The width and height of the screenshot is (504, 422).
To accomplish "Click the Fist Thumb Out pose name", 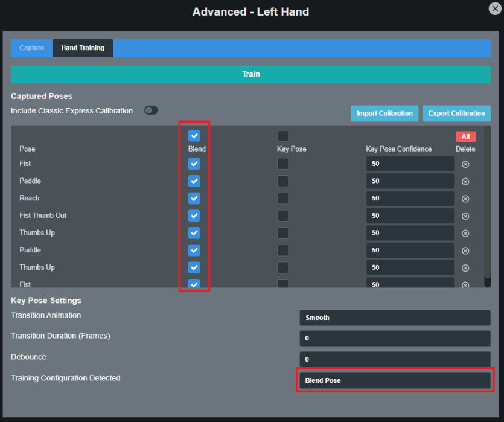I will [43, 216].
